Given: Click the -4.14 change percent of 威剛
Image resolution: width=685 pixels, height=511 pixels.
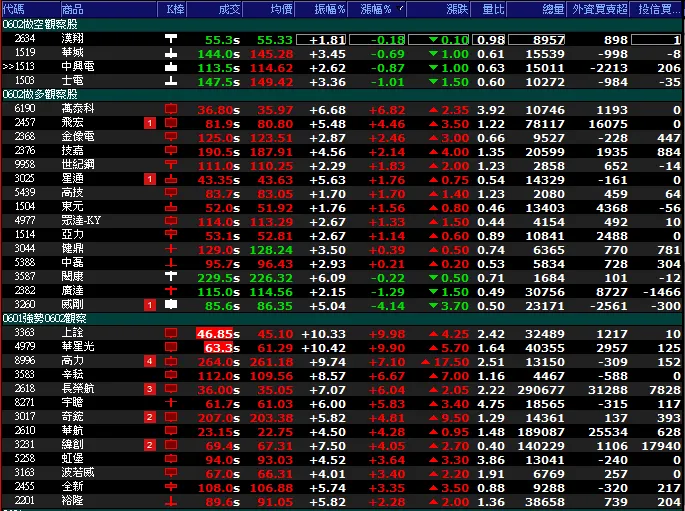Looking at the screenshot, I should [388, 306].
